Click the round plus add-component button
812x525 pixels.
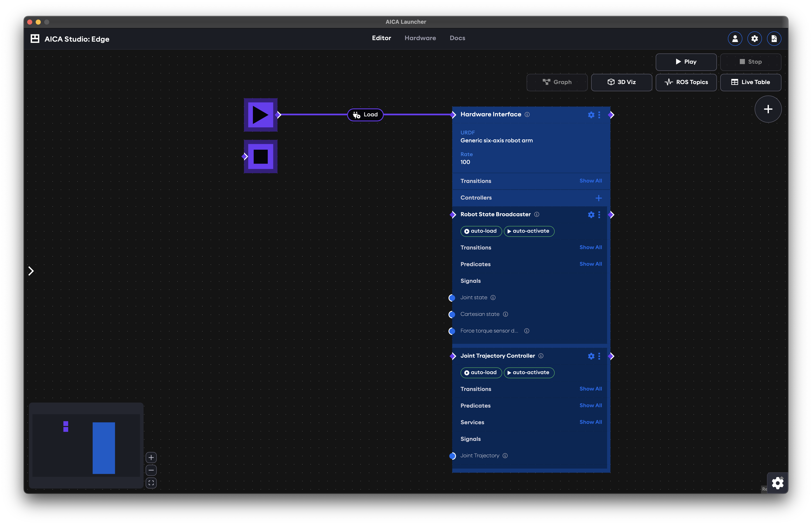pos(768,109)
